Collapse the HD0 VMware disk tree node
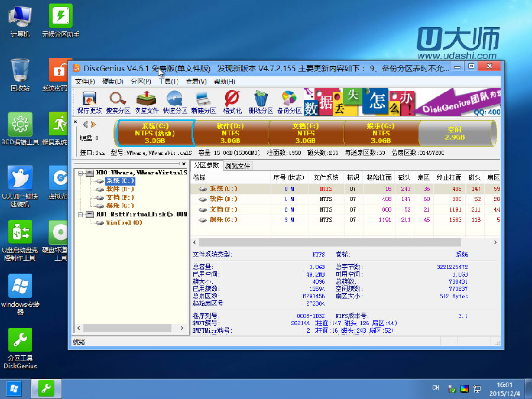Screen dimensions: 532x399 point(80,173)
